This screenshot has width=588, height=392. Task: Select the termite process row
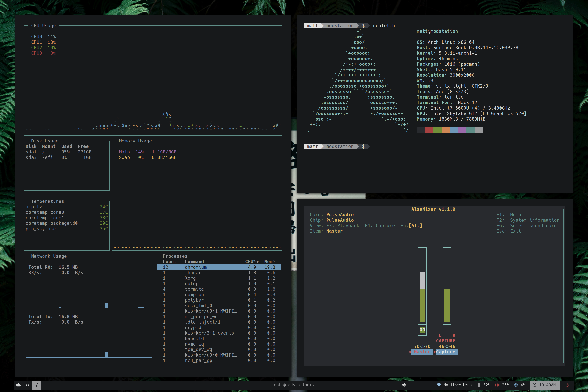(x=219, y=289)
